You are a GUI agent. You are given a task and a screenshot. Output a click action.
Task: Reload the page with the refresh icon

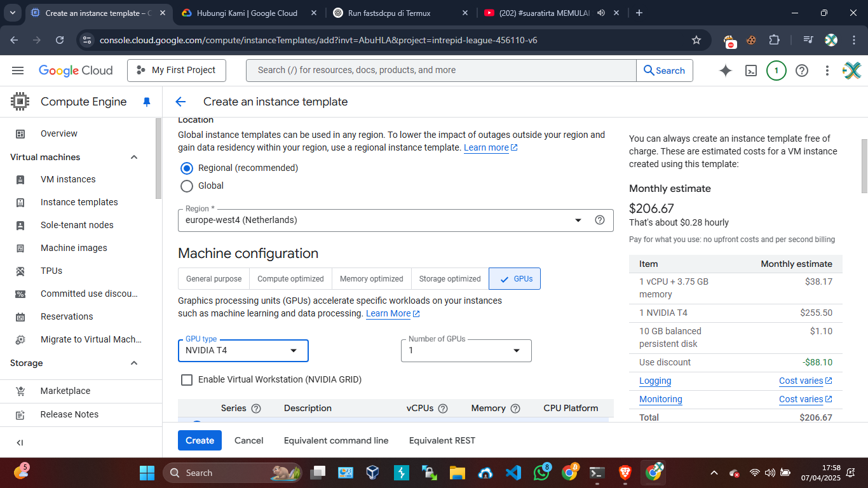(x=60, y=40)
